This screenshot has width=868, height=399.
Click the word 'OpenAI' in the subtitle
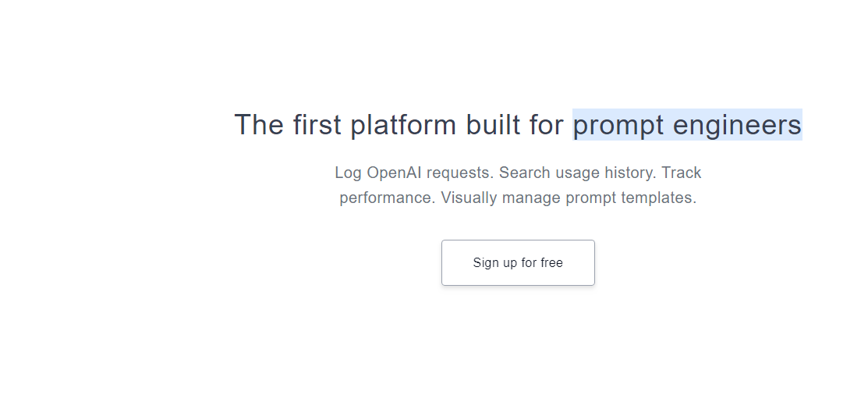[394, 173]
